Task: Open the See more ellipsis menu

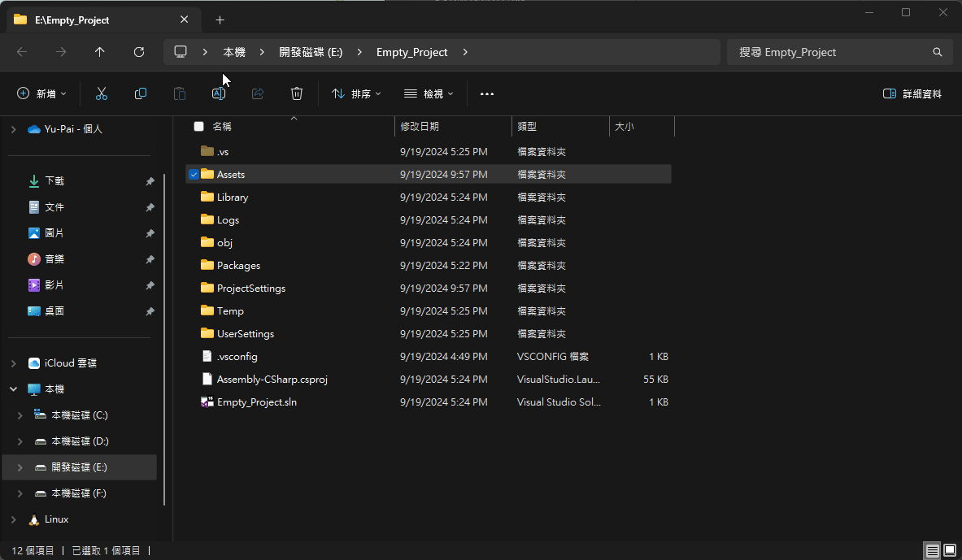Action: tap(487, 94)
